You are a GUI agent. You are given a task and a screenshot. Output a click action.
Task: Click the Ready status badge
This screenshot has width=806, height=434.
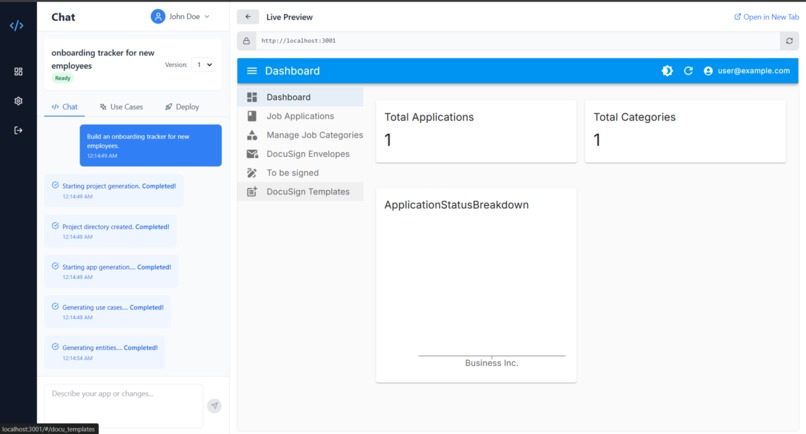tap(63, 78)
